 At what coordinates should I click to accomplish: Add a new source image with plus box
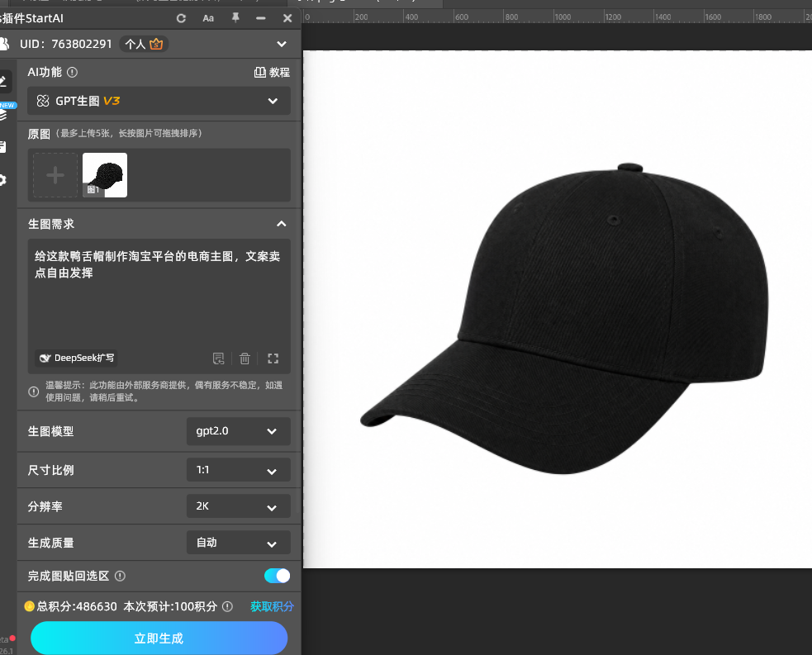pos(55,175)
